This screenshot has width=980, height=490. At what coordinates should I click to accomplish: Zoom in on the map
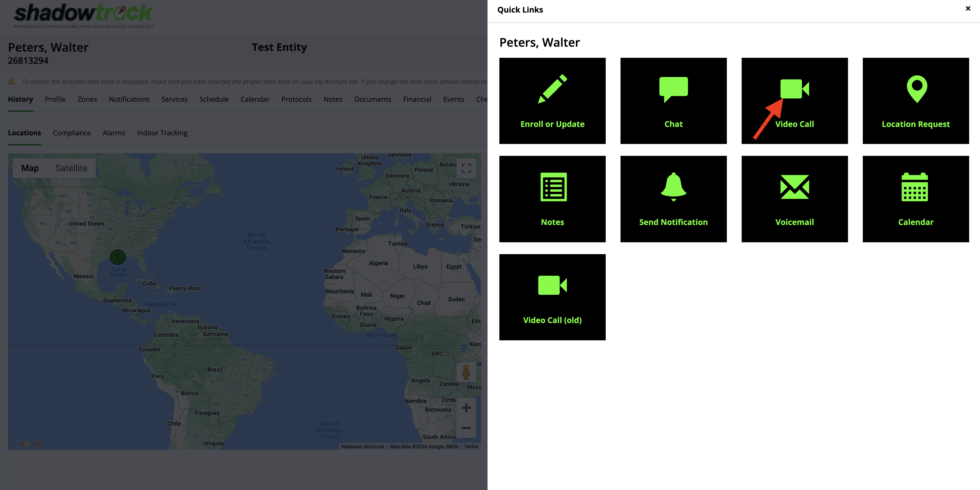(x=466, y=408)
